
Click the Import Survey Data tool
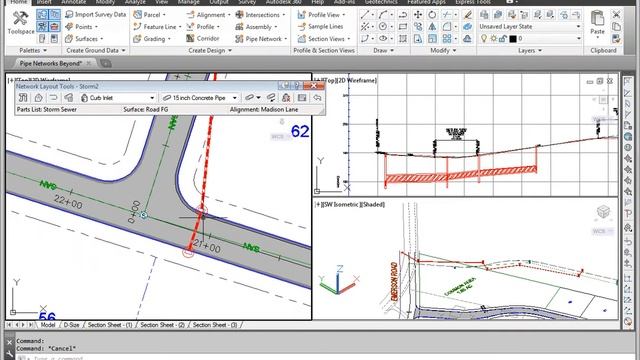96,14
